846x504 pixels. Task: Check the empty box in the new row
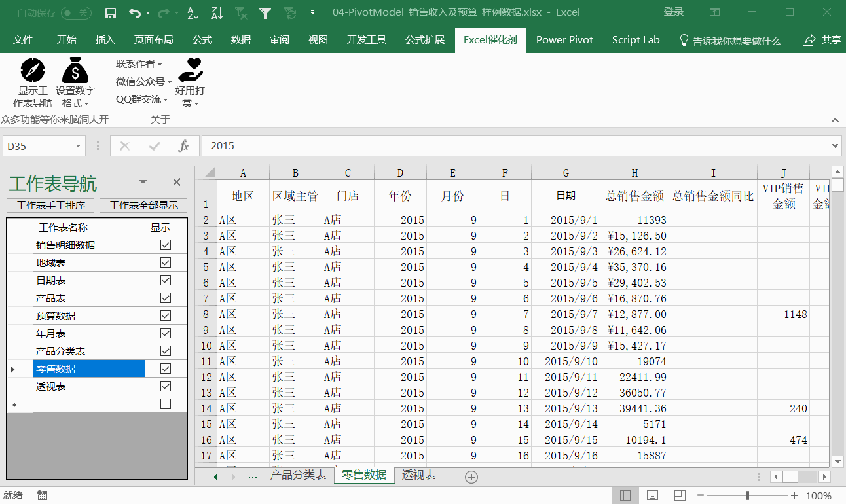[166, 404]
